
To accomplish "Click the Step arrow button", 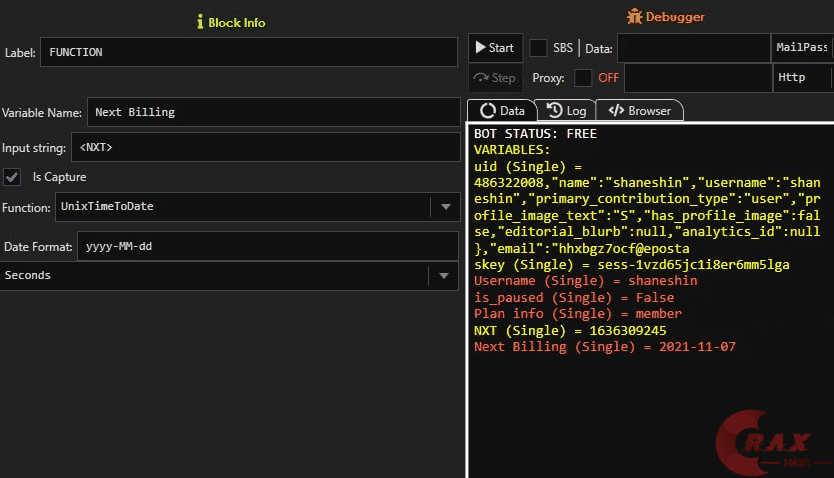I will [495, 78].
